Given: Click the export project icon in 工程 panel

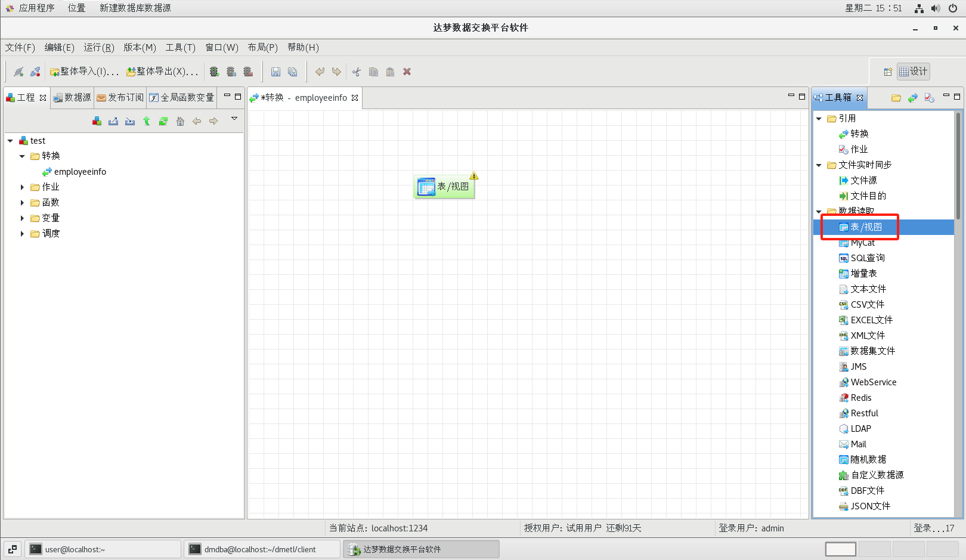Looking at the screenshot, I should (x=113, y=121).
